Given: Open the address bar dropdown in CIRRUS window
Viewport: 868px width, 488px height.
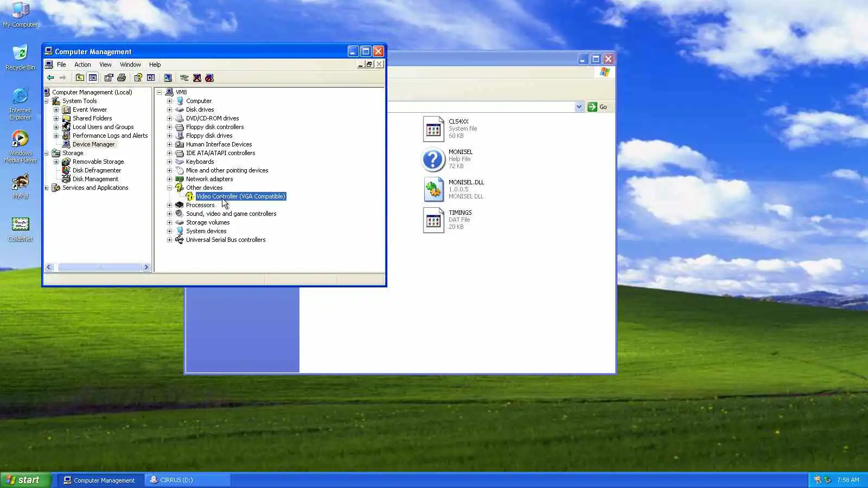Looking at the screenshot, I should [579, 107].
